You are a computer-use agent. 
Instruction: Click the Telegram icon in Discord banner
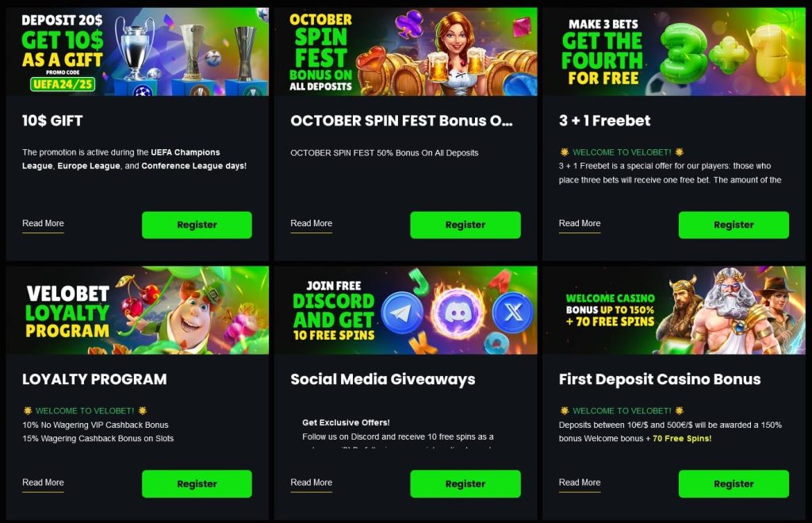coord(402,313)
